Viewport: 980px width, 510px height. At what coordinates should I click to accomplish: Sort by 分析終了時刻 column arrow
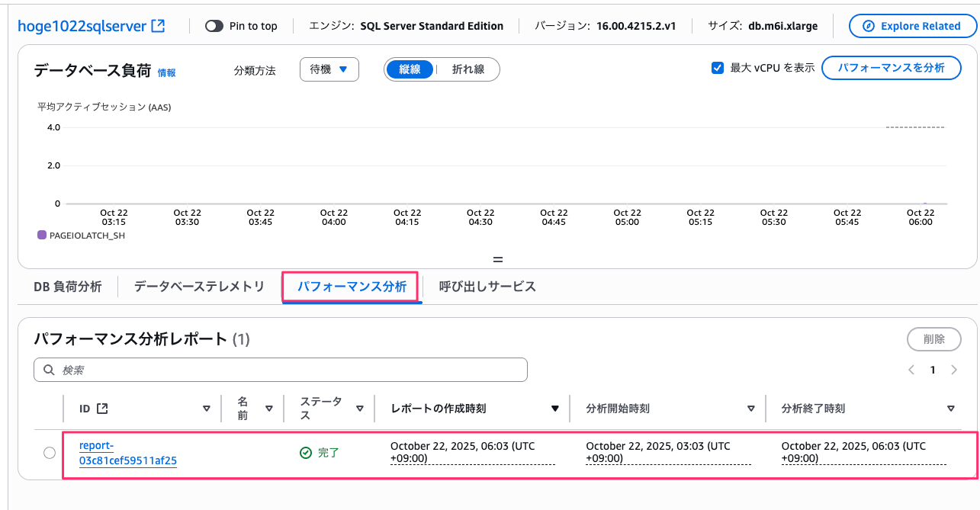(x=950, y=409)
